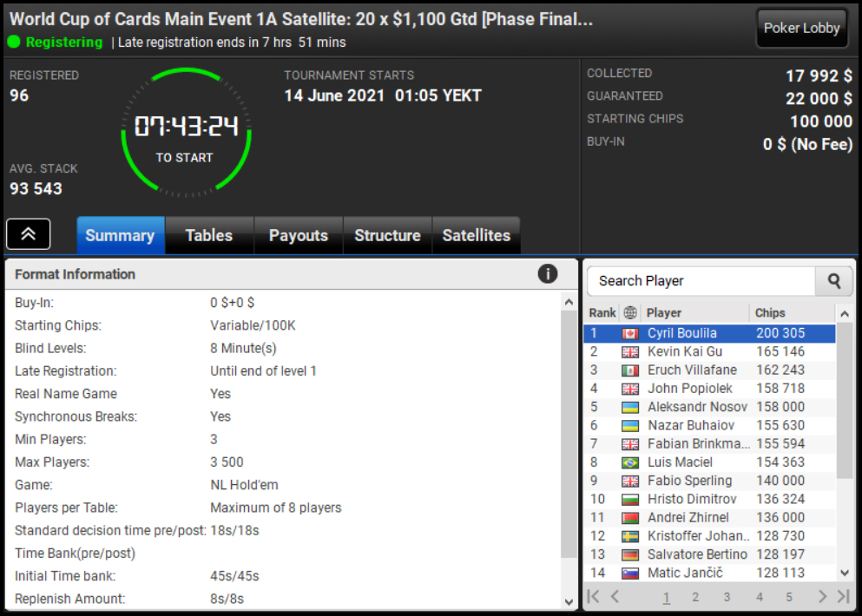Select player row Kevin Kai Gu

click(709, 351)
